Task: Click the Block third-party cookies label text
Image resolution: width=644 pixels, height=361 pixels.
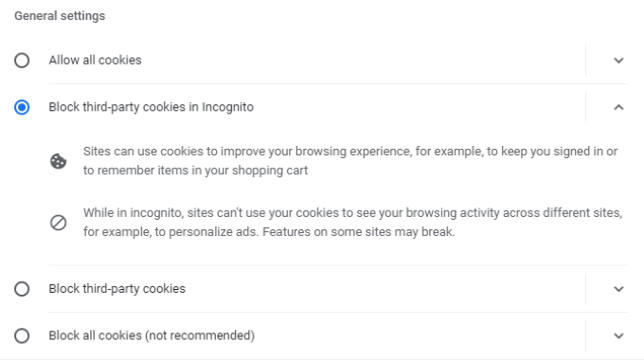Action: (117, 289)
